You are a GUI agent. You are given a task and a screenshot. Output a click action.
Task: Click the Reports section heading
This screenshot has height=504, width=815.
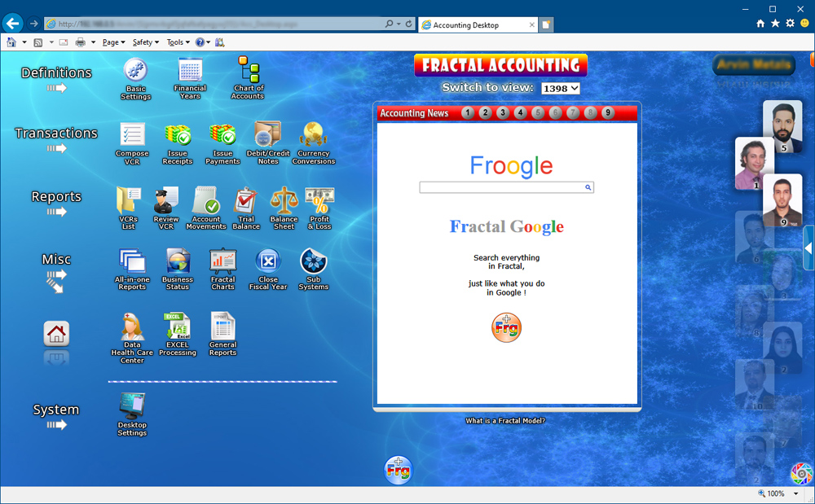click(56, 197)
